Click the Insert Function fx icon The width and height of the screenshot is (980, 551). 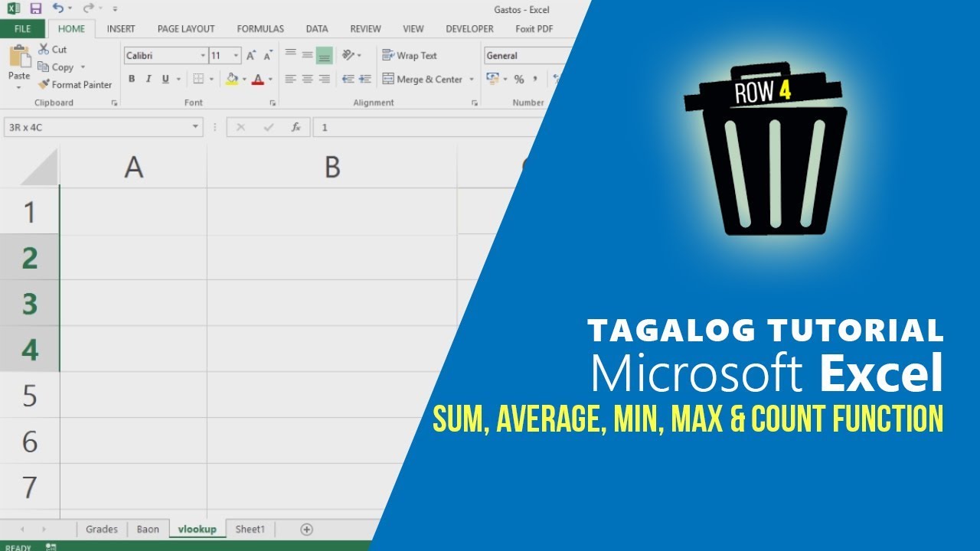tap(296, 127)
